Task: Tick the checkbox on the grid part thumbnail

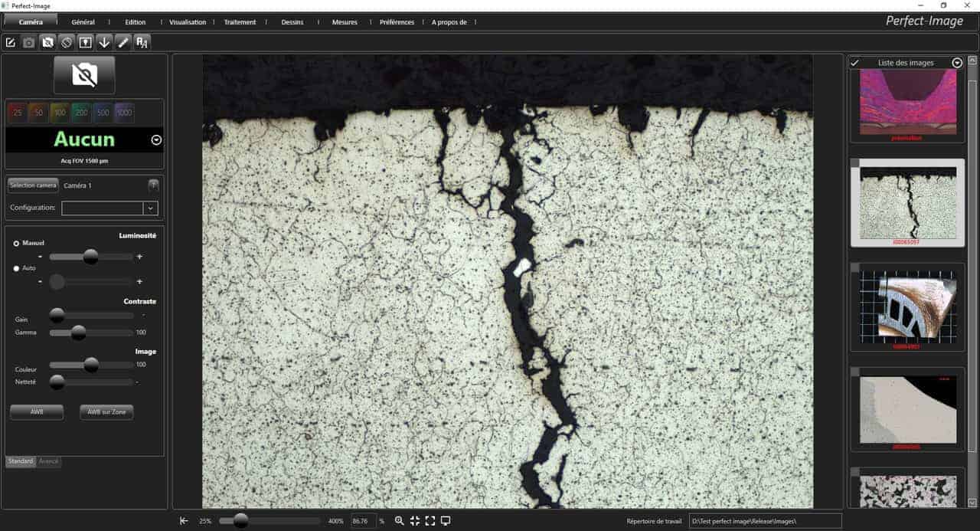Action: pyautogui.click(x=855, y=267)
